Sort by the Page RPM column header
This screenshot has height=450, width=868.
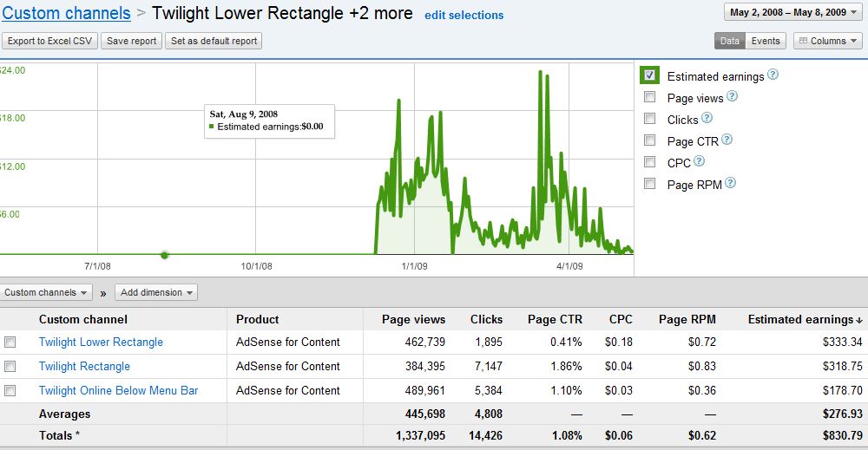(x=687, y=320)
